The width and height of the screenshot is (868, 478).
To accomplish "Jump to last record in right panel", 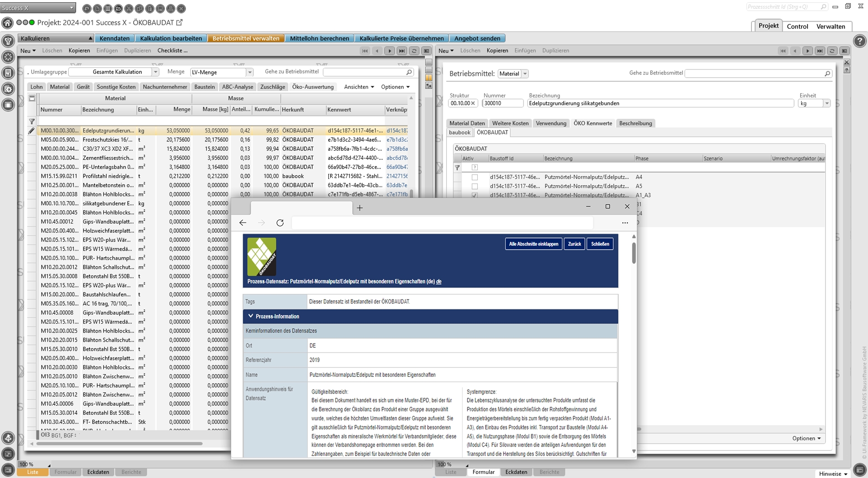I will click(x=820, y=51).
